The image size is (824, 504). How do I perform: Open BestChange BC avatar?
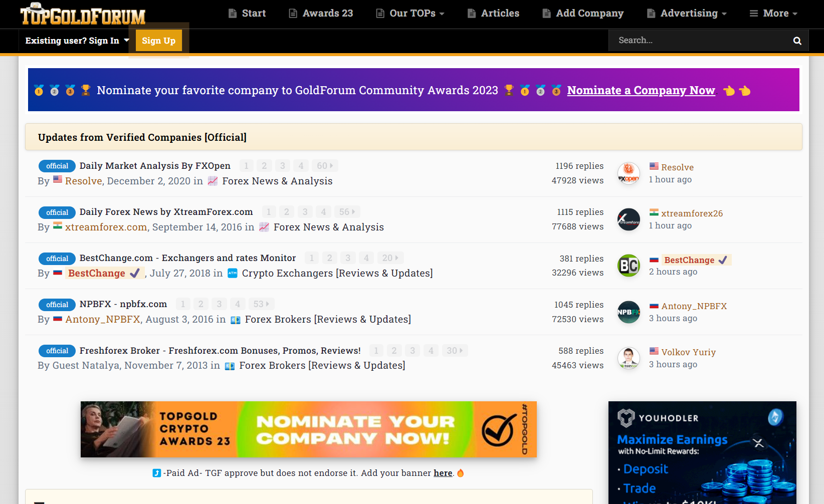[629, 266]
